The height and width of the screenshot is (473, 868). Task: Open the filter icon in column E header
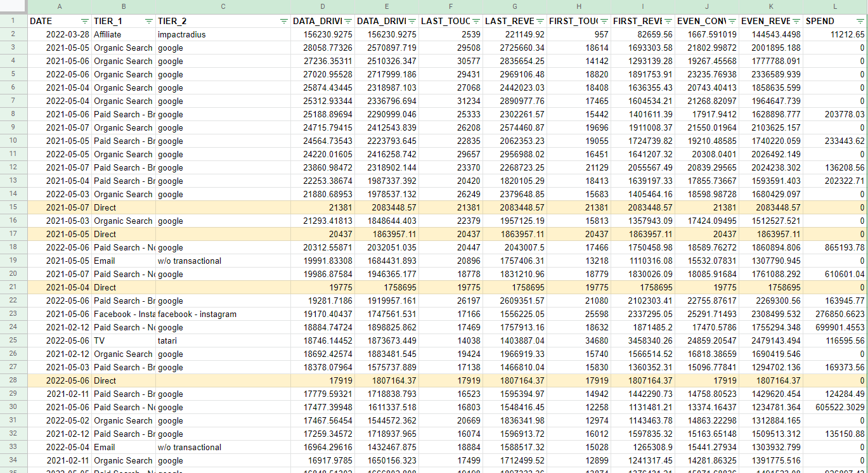(412, 21)
